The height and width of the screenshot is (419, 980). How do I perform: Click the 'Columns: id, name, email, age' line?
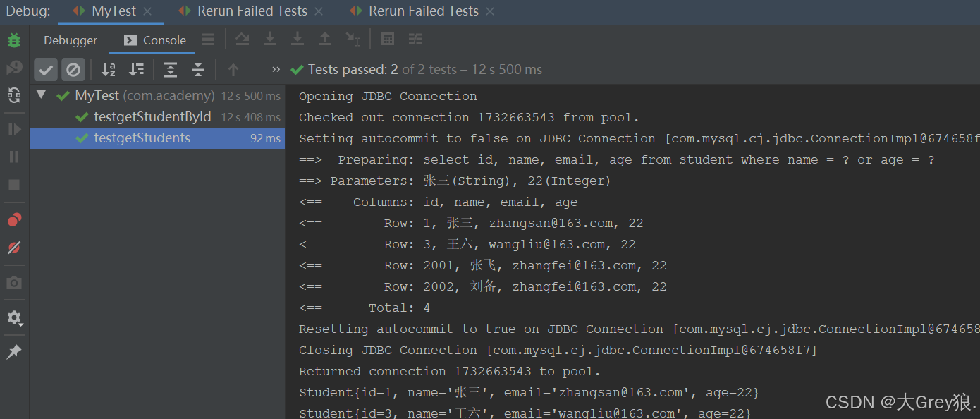(x=439, y=202)
